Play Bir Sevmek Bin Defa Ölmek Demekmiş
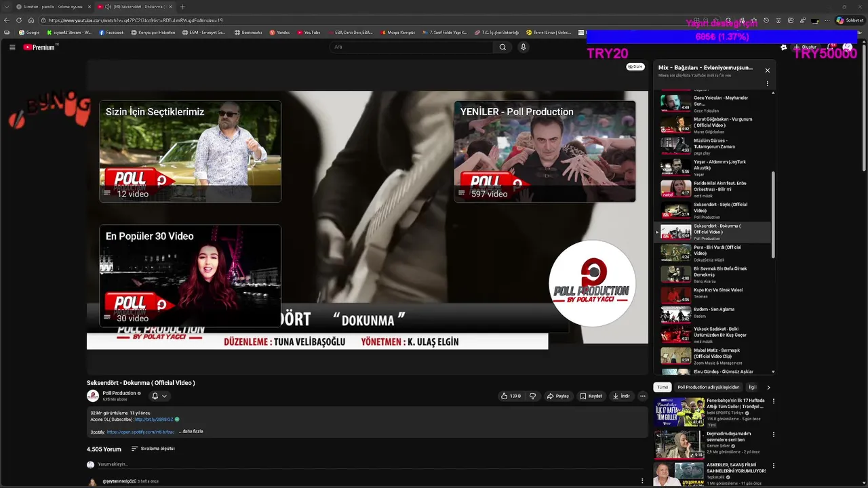Screen dimensions: 868x488 [712, 273]
